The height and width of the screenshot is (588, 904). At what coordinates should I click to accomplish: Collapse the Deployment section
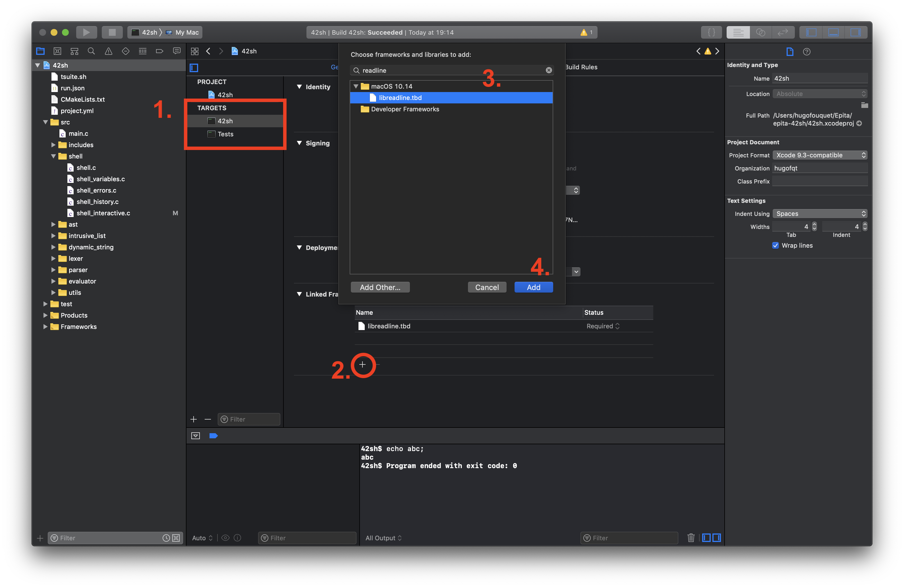tap(299, 247)
